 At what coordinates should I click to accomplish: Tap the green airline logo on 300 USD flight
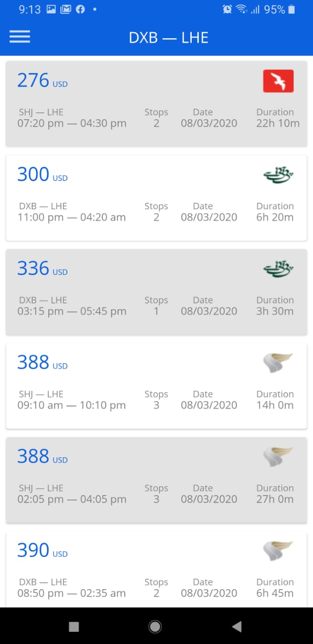[x=278, y=175]
